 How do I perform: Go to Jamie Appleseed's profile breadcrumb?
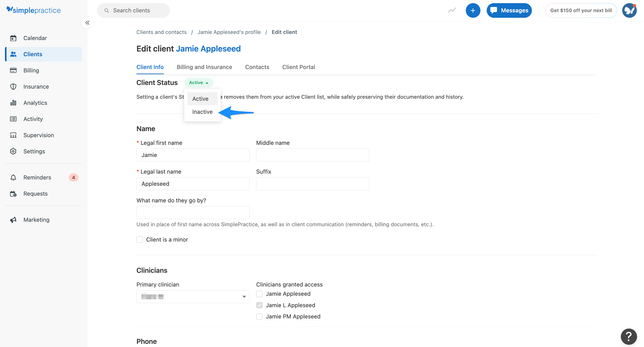229,32
